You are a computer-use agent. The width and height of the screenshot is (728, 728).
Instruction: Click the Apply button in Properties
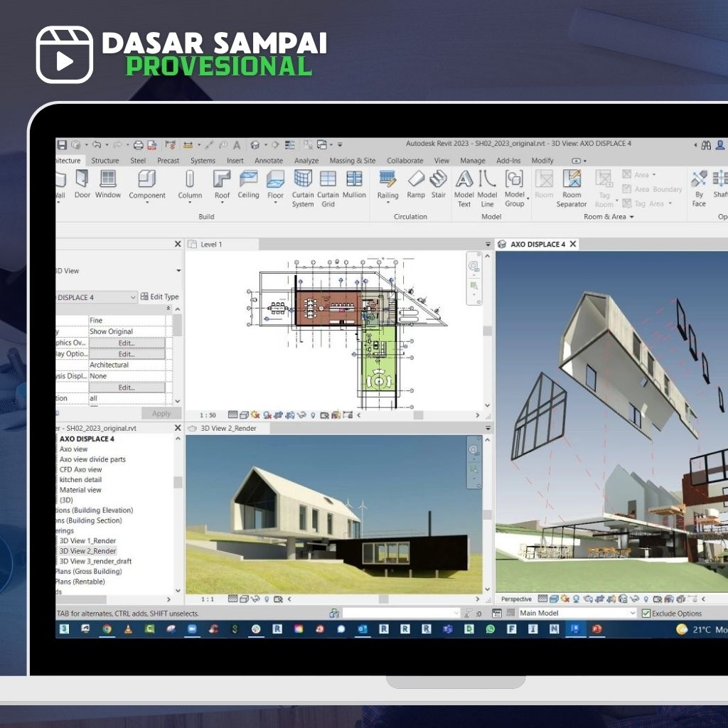click(x=161, y=414)
